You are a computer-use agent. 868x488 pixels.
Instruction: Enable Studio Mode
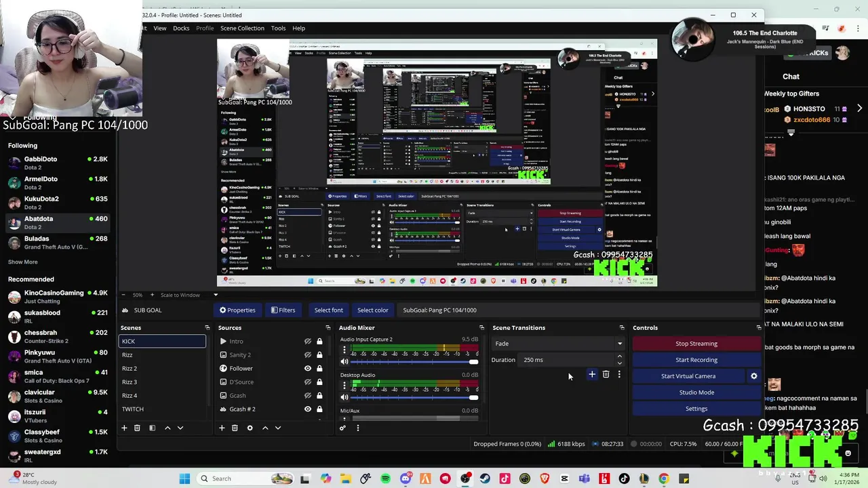click(696, 392)
